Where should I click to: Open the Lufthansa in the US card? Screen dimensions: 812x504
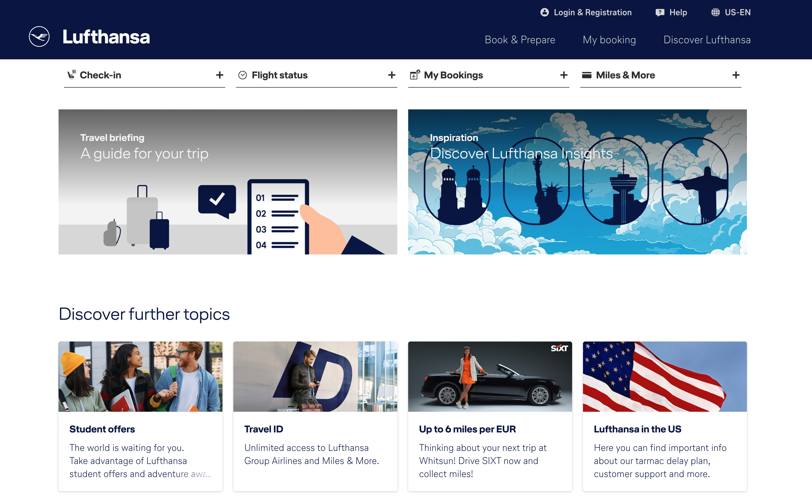(665, 416)
